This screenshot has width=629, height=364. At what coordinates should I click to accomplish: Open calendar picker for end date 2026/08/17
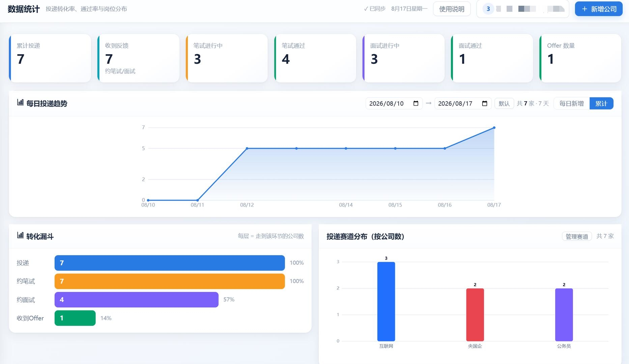coord(485,103)
